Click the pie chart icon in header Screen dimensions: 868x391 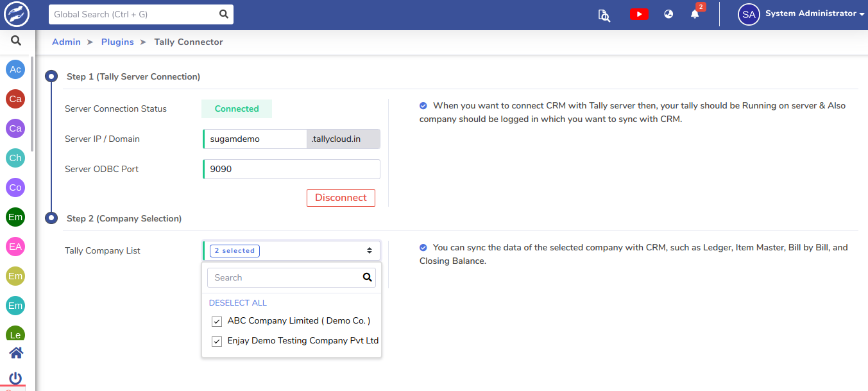click(x=668, y=14)
